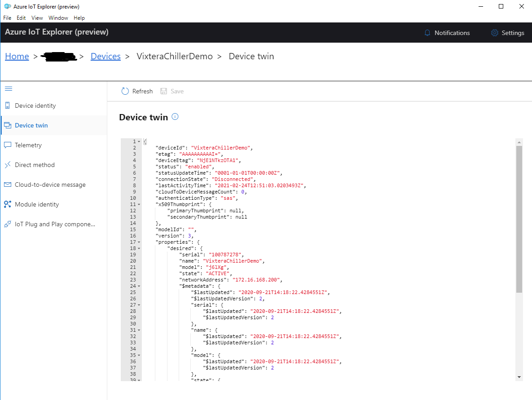Click the Refresh button label
Image resolution: width=532 pixels, height=400 pixels.
tap(142, 91)
